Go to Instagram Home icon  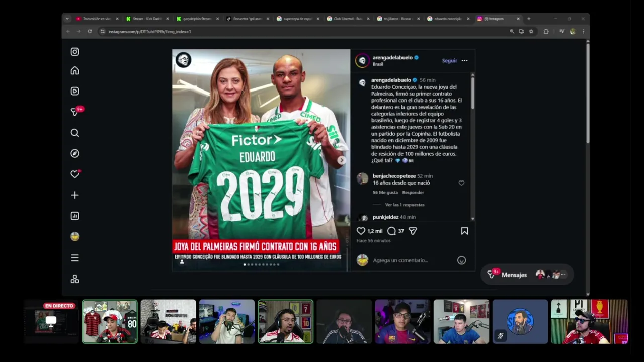tap(75, 71)
